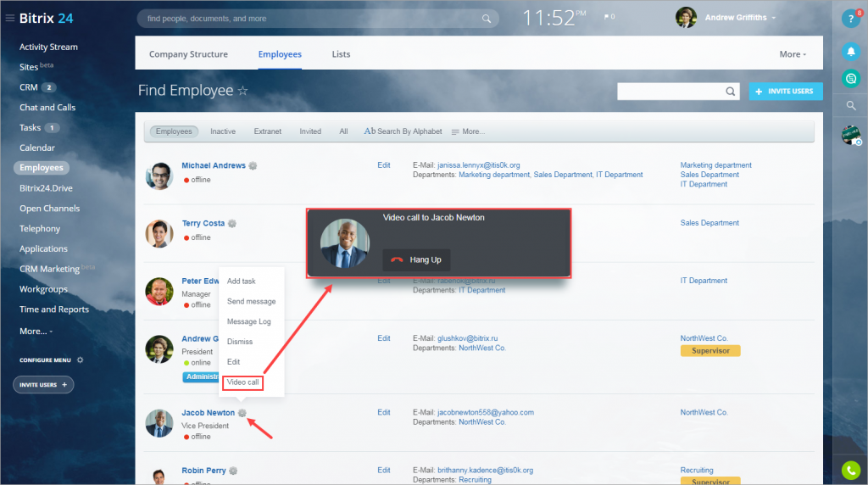Viewport: 868px width, 485px height.
Task: Choose Message Log from context menu
Action: click(x=249, y=321)
